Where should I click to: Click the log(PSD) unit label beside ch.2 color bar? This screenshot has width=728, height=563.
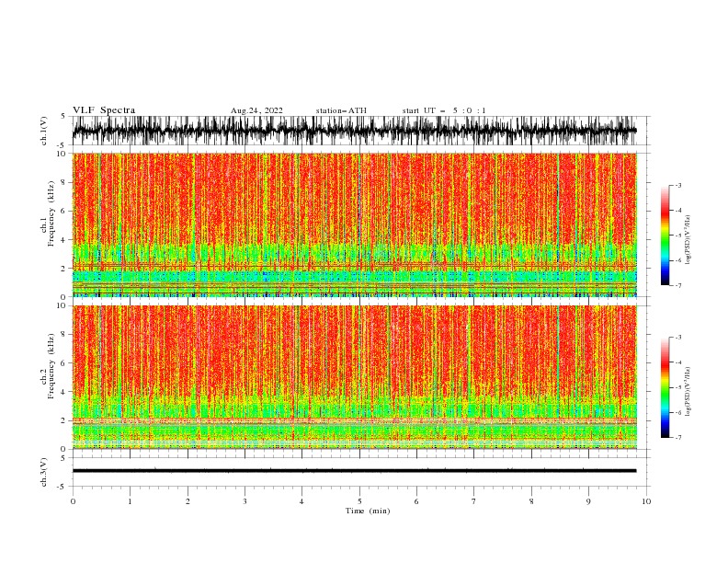click(688, 392)
